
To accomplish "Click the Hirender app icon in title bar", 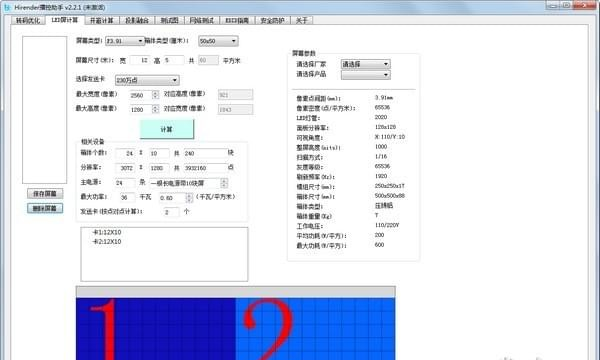I will (x=7, y=7).
